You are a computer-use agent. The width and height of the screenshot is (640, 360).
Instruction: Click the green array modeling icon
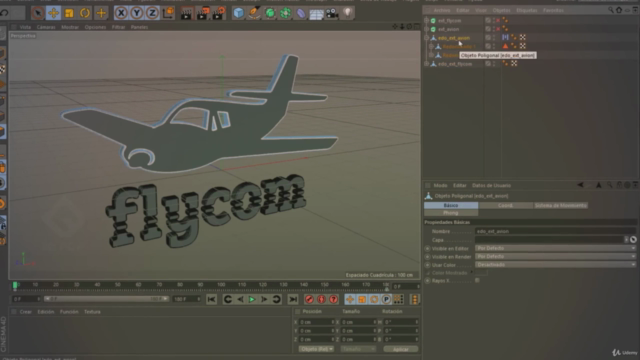pyautogui.click(x=285, y=13)
